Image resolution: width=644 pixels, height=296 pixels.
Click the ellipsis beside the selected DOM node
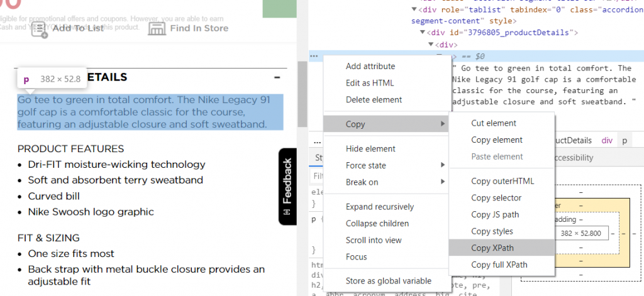click(x=313, y=56)
